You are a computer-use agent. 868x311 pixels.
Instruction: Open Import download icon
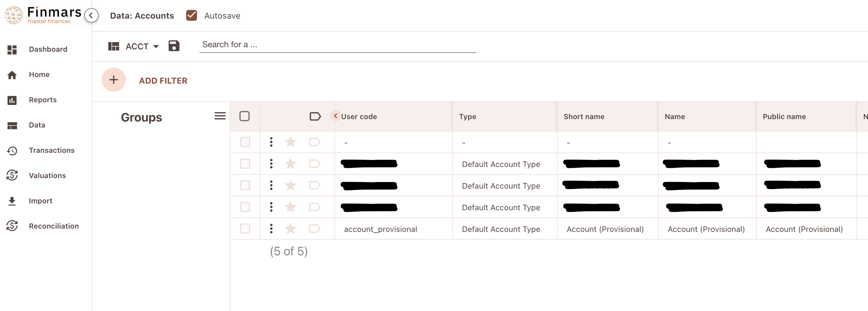point(12,201)
